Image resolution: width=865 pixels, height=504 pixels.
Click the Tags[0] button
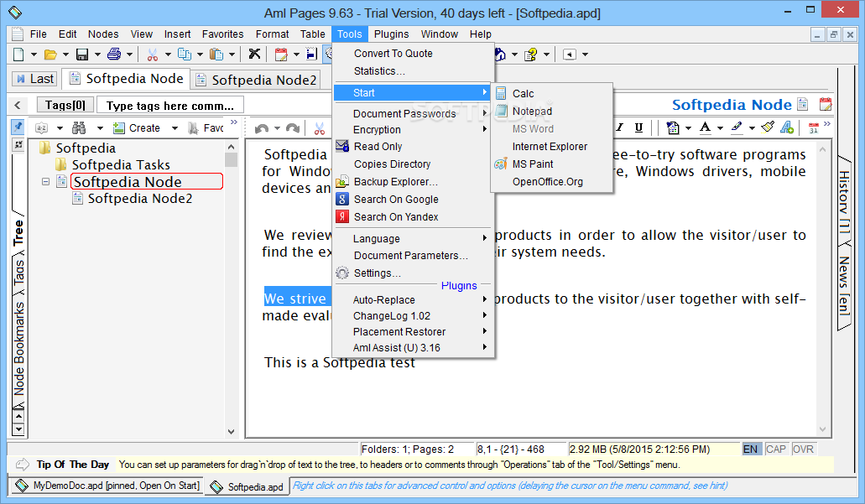65,105
